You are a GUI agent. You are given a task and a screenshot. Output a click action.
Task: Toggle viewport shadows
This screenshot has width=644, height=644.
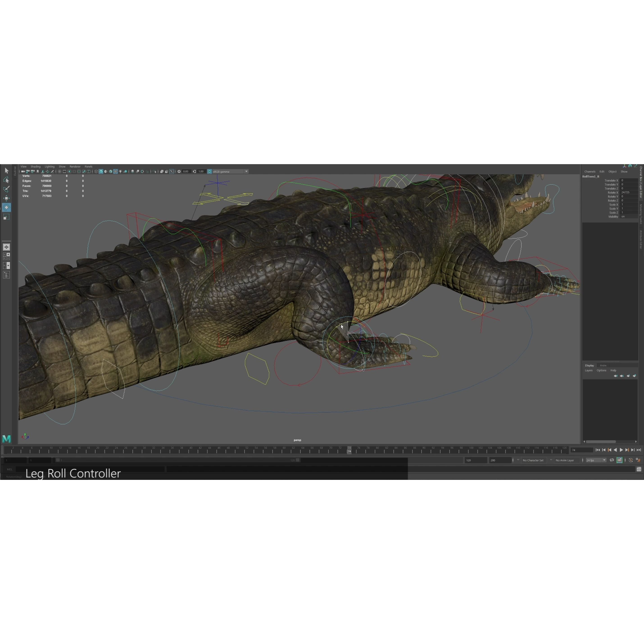coord(125,172)
